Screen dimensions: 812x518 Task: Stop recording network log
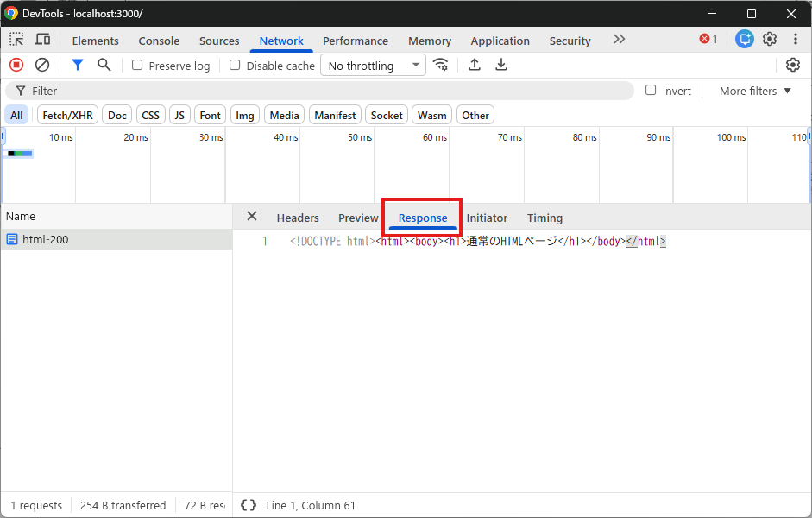point(16,65)
